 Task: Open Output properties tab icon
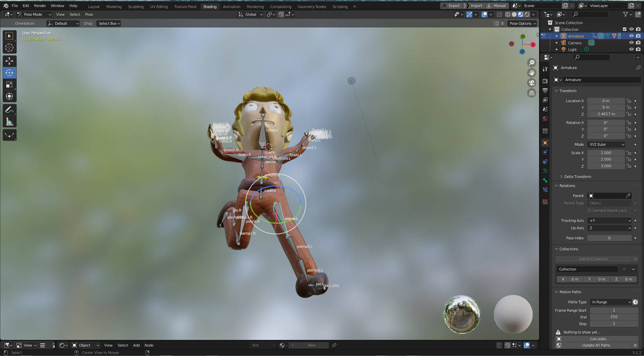(x=545, y=90)
